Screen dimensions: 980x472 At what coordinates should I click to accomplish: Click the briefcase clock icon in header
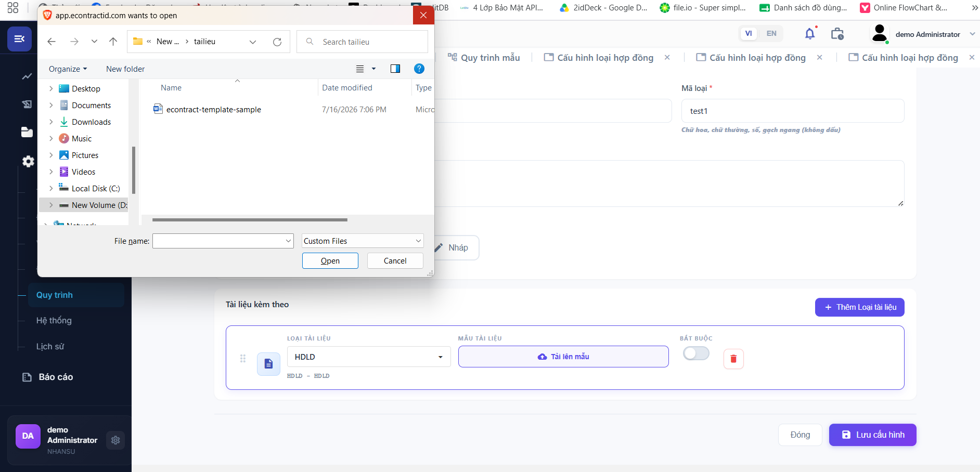coord(837,34)
